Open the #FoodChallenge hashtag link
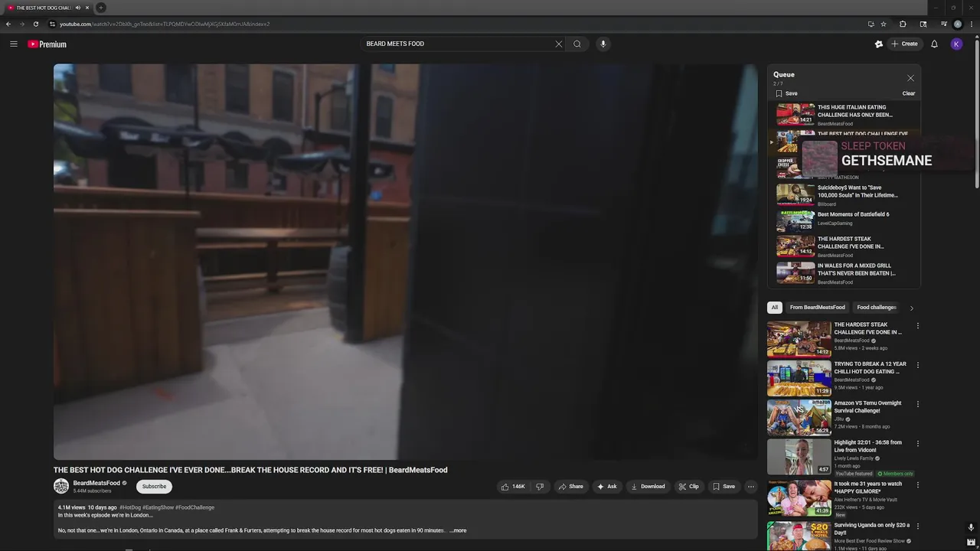The height and width of the screenshot is (551, 980). 194,507
